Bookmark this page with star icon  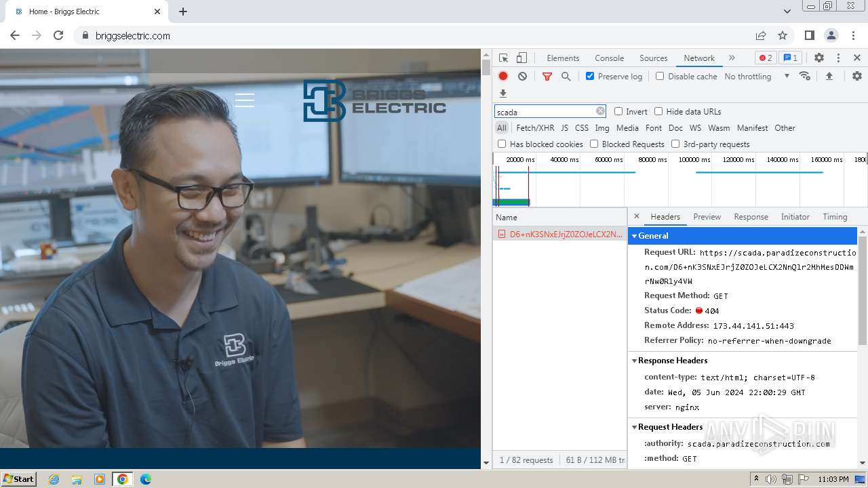click(783, 36)
